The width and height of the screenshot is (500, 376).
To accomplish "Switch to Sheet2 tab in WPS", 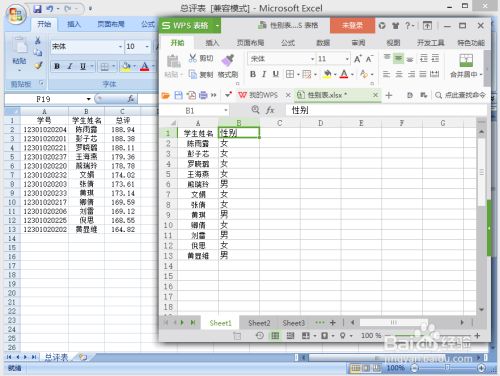I will (x=259, y=323).
